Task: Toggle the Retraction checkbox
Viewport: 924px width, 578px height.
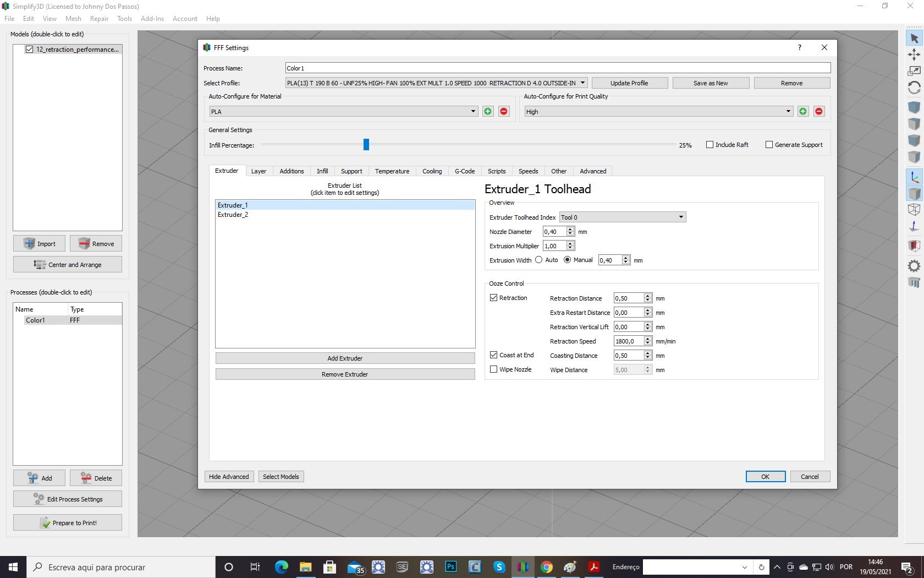Action: point(493,298)
